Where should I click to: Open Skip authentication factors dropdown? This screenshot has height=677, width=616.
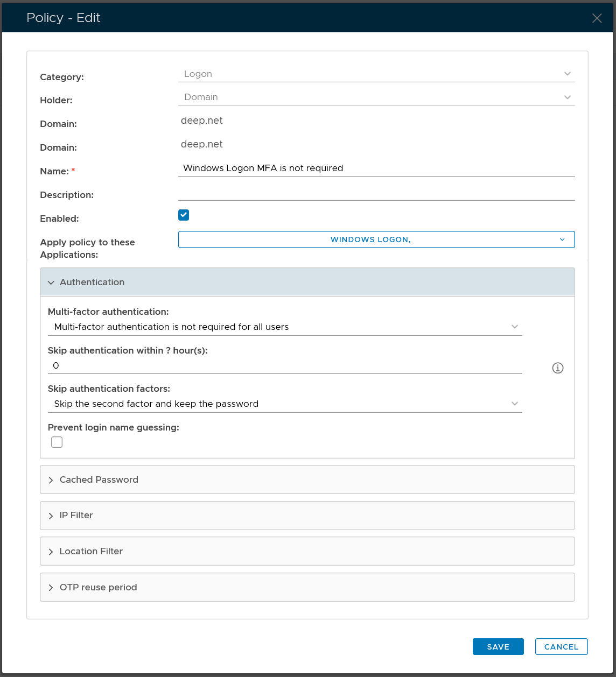[284, 404]
